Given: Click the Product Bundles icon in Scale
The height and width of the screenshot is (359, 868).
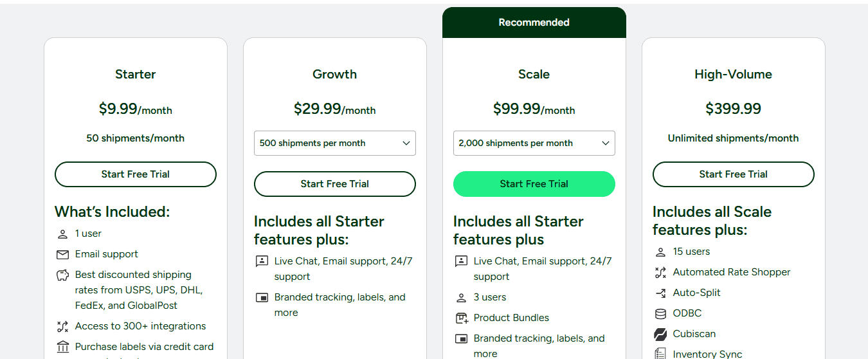Looking at the screenshot, I should pyautogui.click(x=461, y=318).
